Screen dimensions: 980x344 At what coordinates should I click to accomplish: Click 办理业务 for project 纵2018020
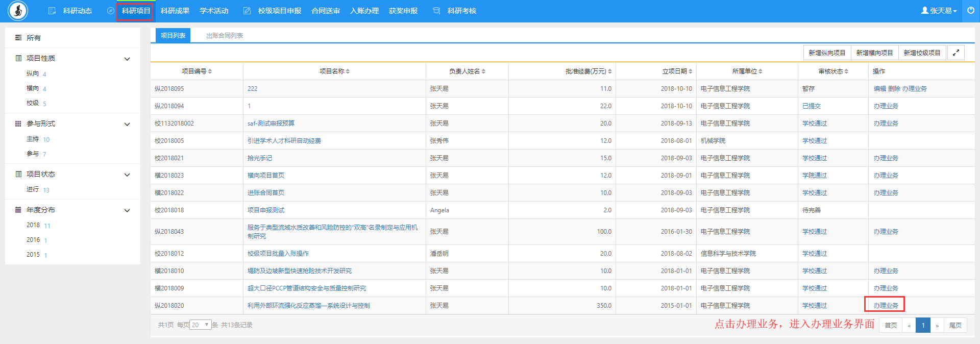(886, 305)
